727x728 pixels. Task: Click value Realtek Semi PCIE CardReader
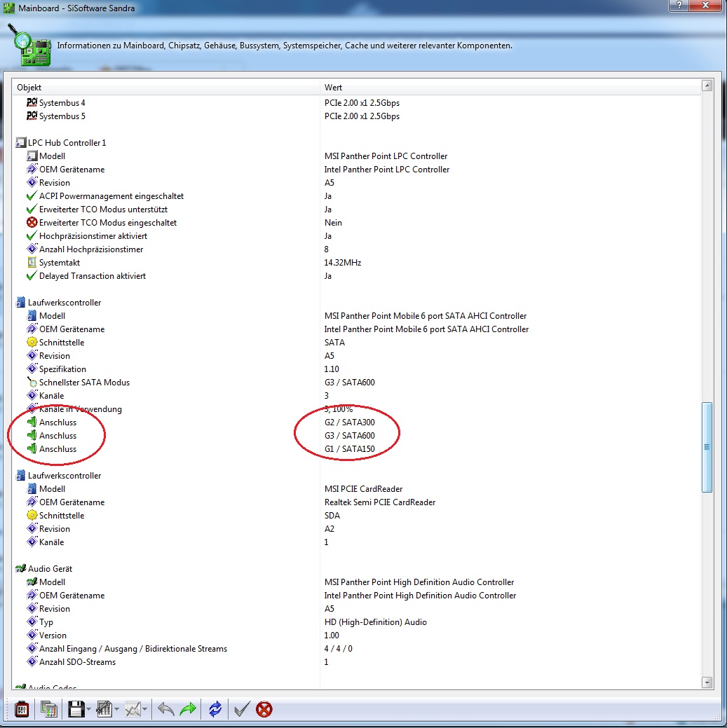click(380, 502)
